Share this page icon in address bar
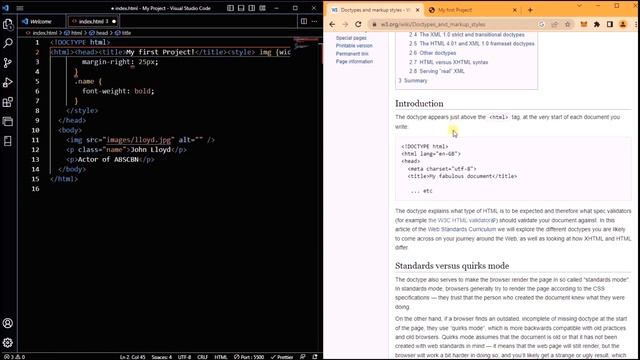This screenshot has height=360, width=640. click(x=554, y=24)
